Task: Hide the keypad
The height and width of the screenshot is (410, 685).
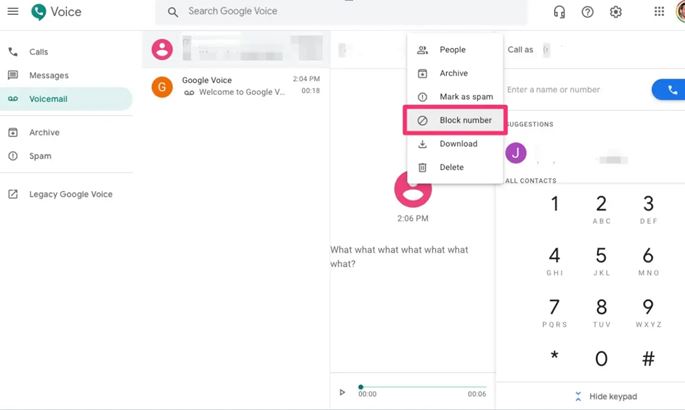Action: coord(606,396)
